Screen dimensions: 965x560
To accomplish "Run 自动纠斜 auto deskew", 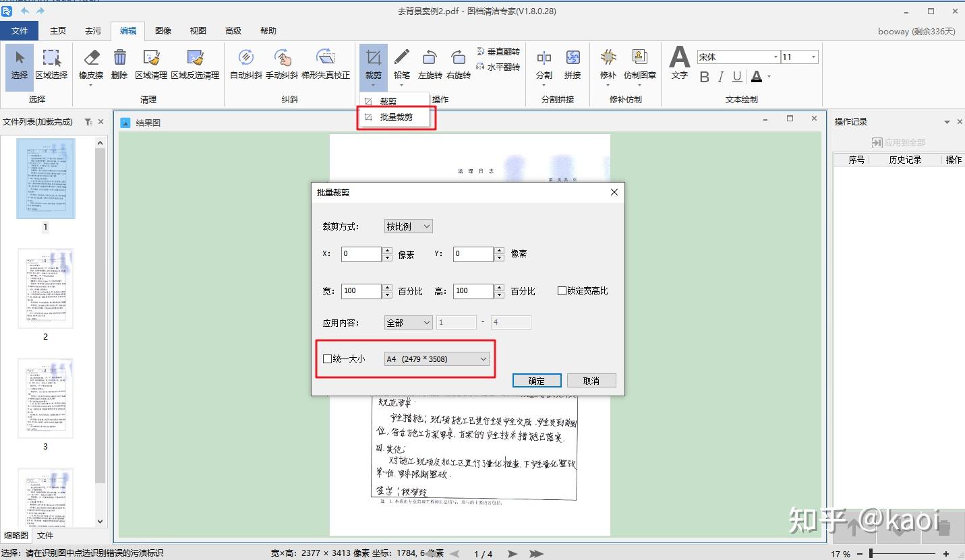I will (x=246, y=65).
